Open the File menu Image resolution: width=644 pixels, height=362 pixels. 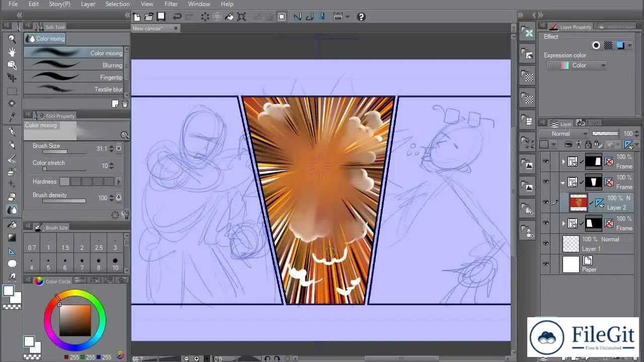tap(13, 4)
